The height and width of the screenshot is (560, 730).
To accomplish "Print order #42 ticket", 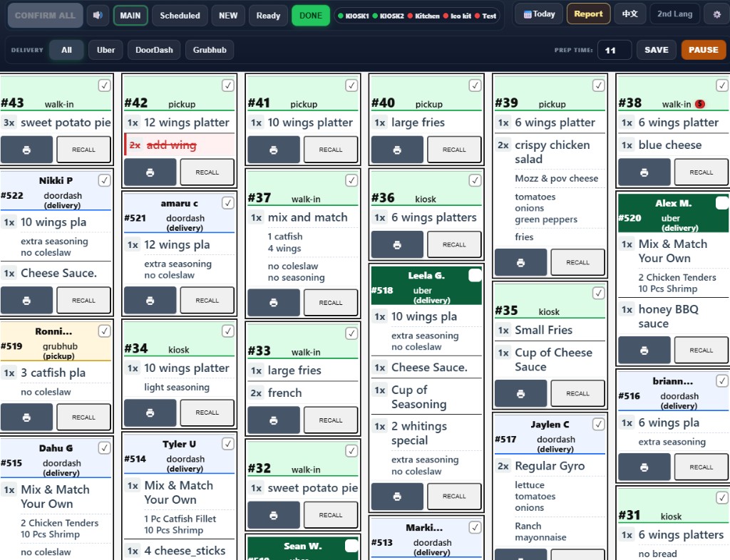I will click(x=150, y=172).
